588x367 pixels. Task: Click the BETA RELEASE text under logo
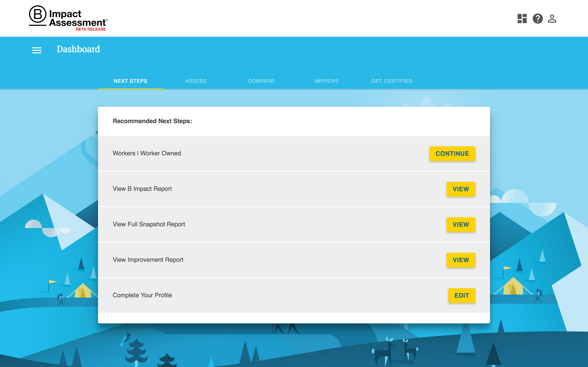91,29
